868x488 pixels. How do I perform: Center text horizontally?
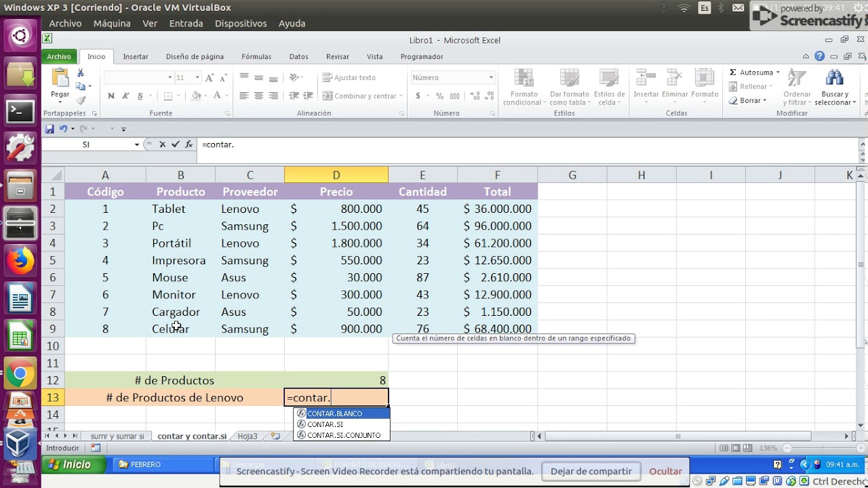pos(258,96)
